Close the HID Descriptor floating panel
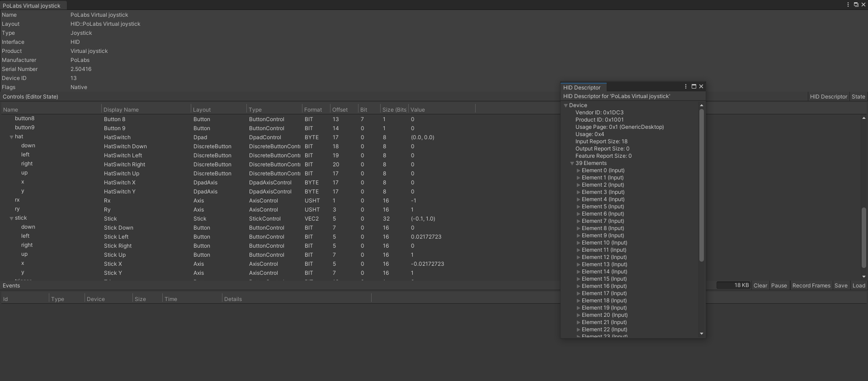Image resolution: width=868 pixels, height=381 pixels. point(701,86)
